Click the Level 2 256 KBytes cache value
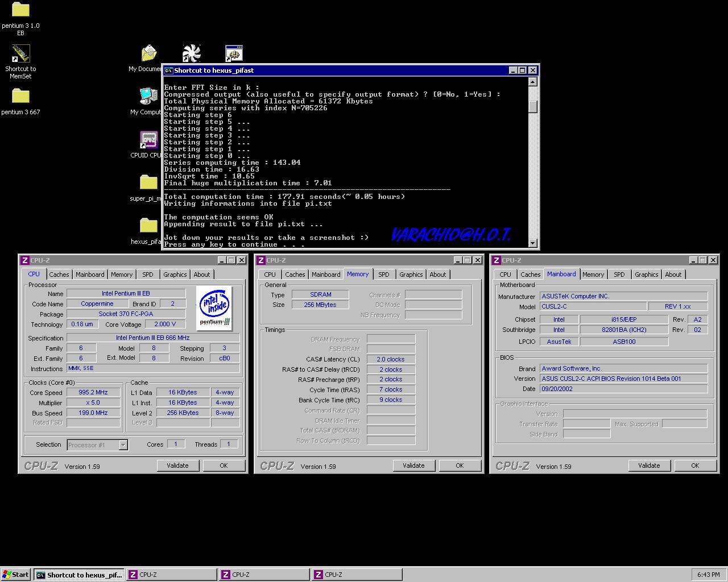The image size is (728, 582). (x=183, y=413)
